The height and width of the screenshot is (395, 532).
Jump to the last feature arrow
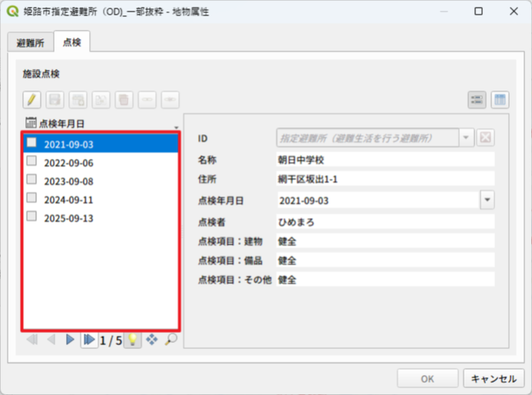89,340
